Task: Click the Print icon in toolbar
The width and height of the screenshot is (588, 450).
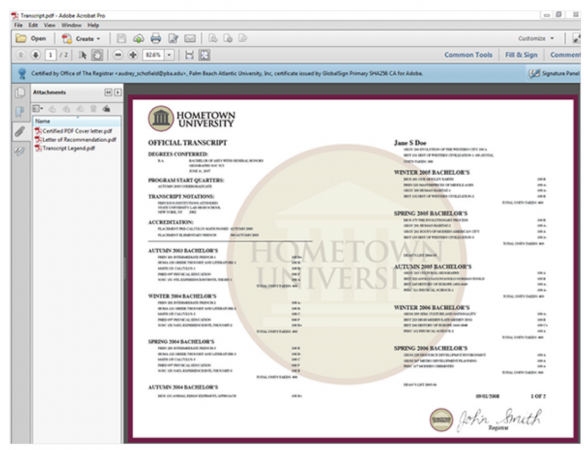Action: point(156,38)
